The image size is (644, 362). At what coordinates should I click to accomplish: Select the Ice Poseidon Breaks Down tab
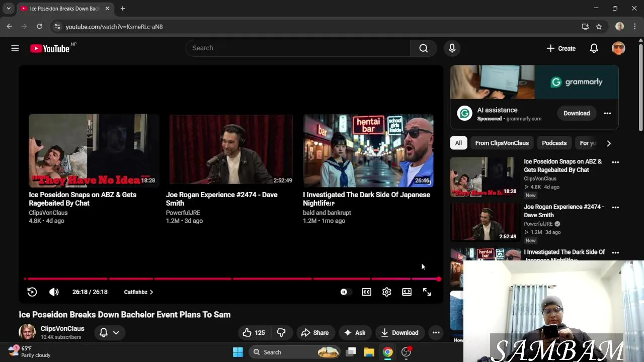tap(65, 9)
